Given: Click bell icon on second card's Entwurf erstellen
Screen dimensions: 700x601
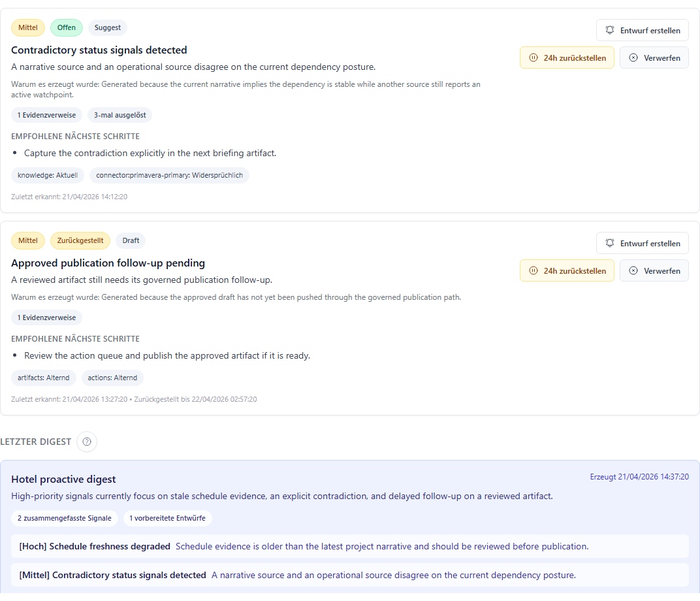Looking at the screenshot, I should pyautogui.click(x=610, y=243).
